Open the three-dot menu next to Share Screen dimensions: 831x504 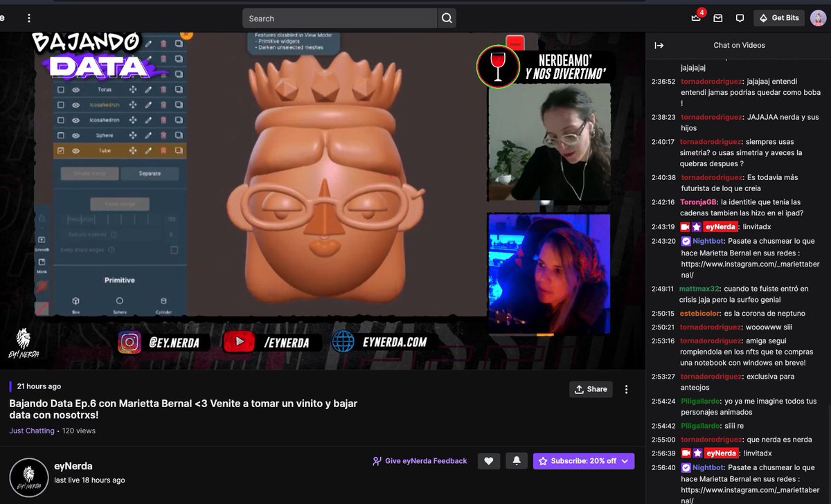pyautogui.click(x=626, y=389)
